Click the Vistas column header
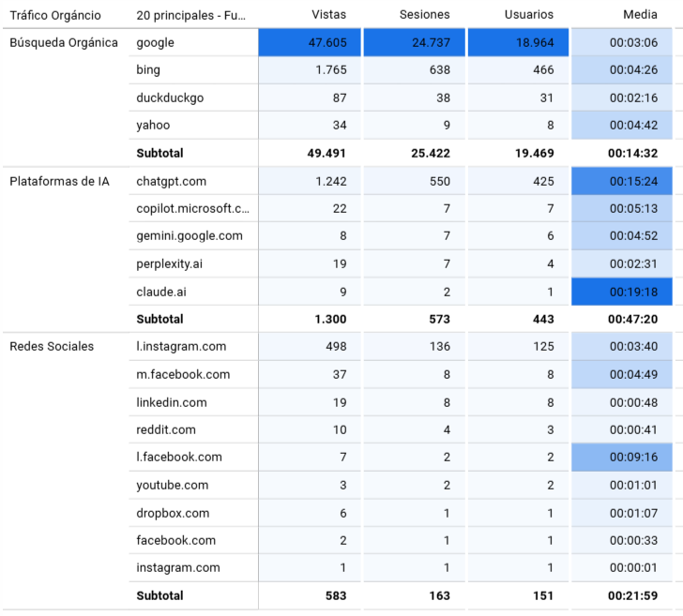 [328, 15]
